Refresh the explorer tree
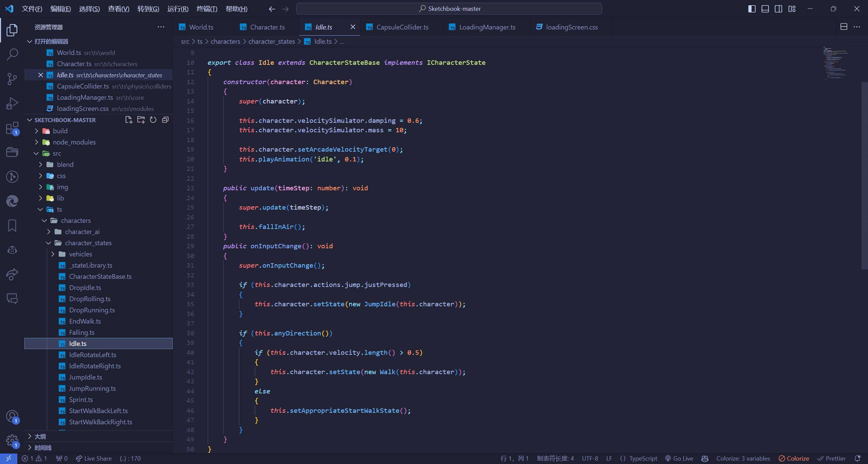The image size is (868, 464). tap(153, 120)
